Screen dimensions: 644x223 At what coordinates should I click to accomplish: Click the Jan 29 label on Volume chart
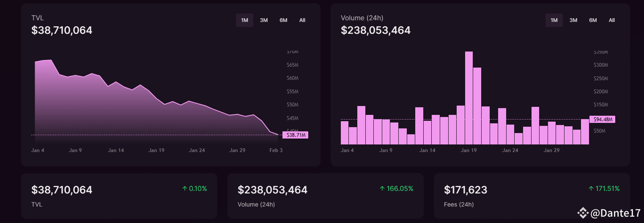pyautogui.click(x=551, y=150)
